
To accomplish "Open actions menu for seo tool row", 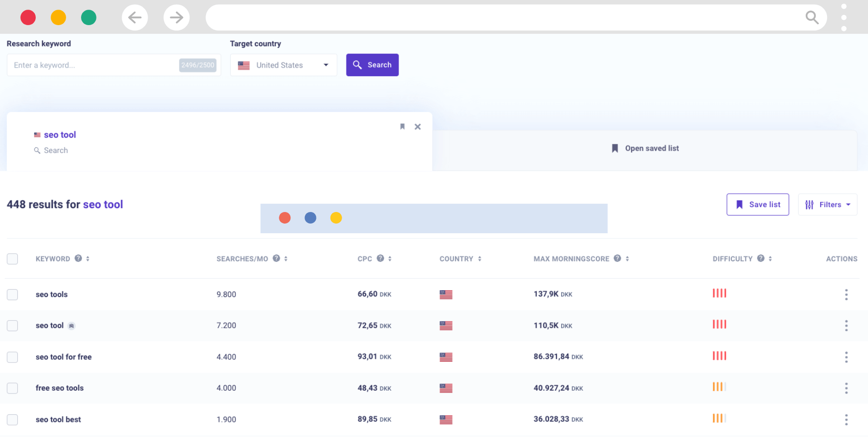I will (846, 325).
